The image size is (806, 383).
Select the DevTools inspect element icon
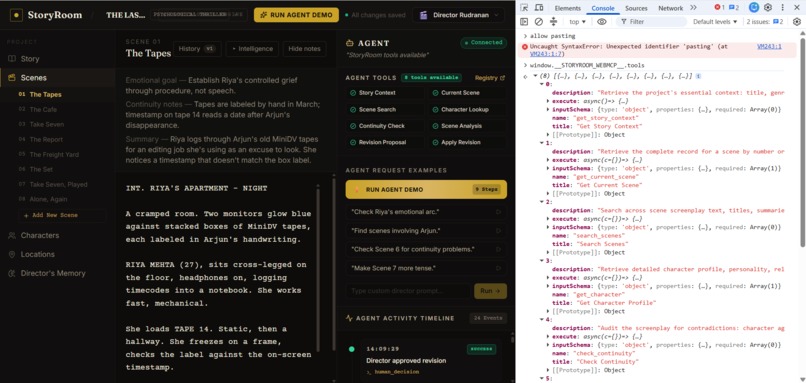pyautogui.click(x=524, y=8)
